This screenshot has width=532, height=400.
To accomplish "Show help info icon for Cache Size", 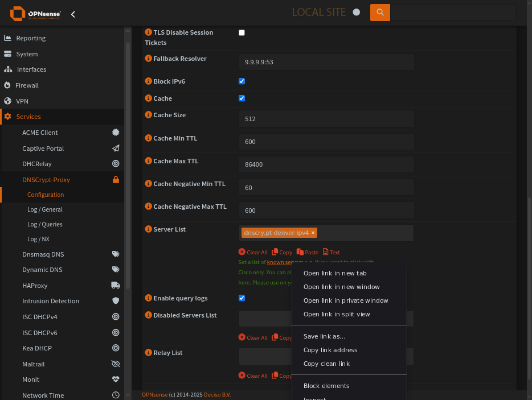I will point(148,114).
